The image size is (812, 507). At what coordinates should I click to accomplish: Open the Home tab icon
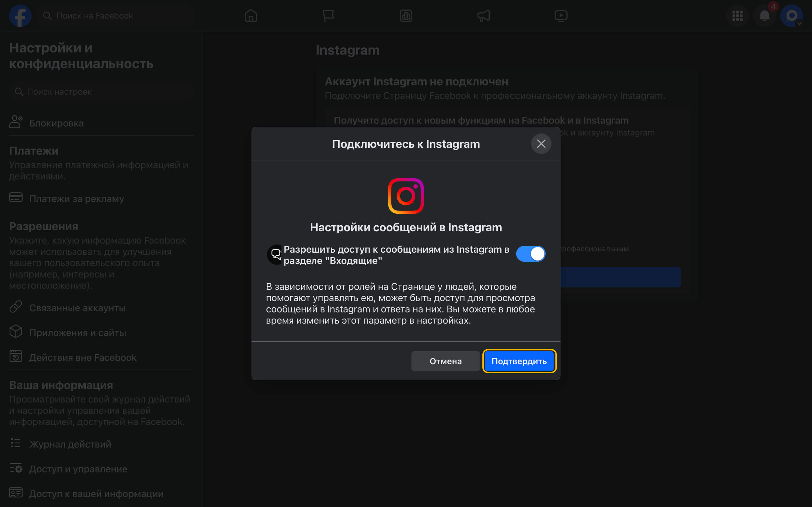251,16
